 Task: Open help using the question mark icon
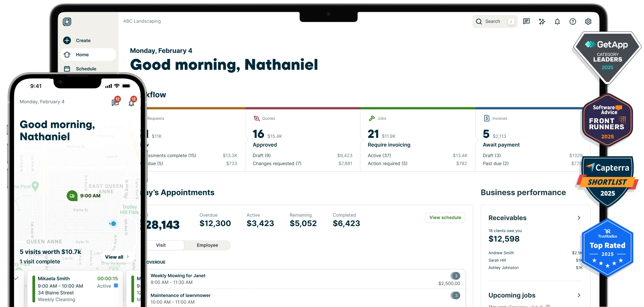click(x=573, y=21)
